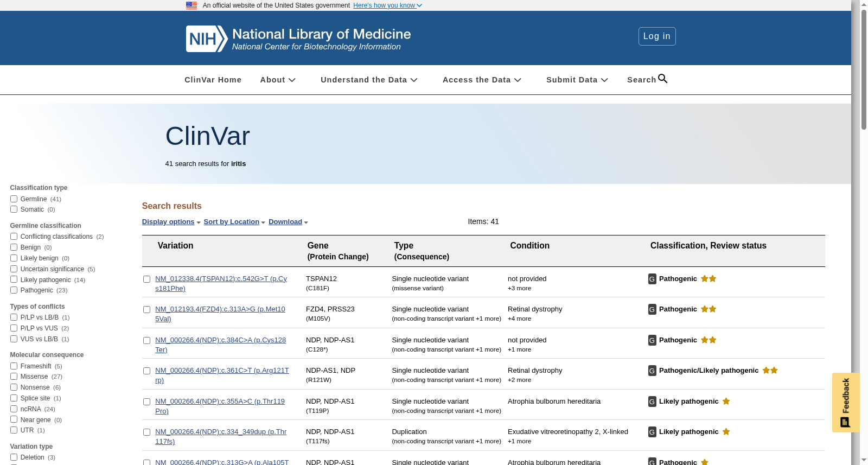Expand the Access the Data menu
Screen dimensions: 868x465
[x=482, y=80]
